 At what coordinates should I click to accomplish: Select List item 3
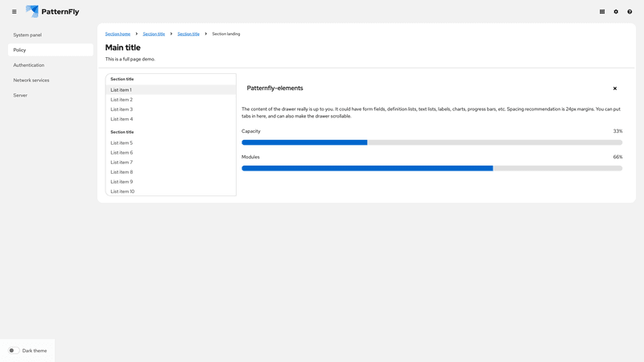[x=122, y=109]
